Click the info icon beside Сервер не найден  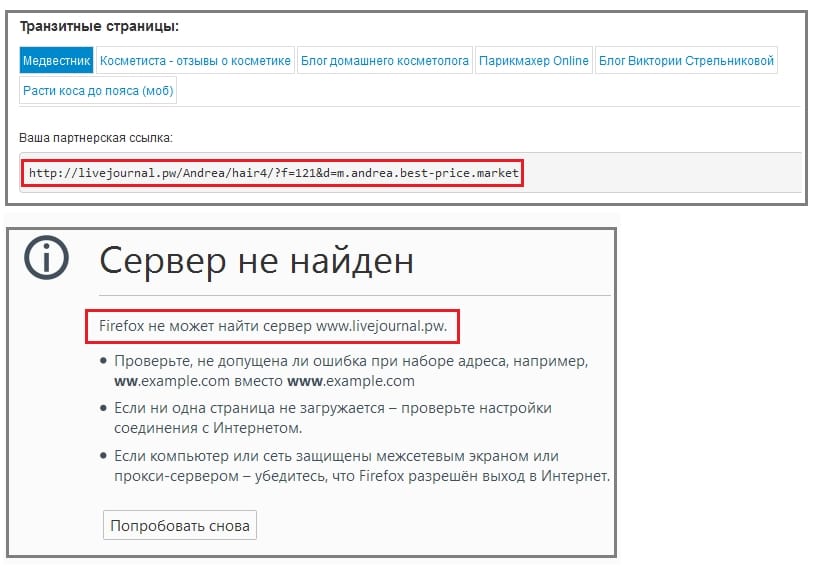(x=46, y=257)
